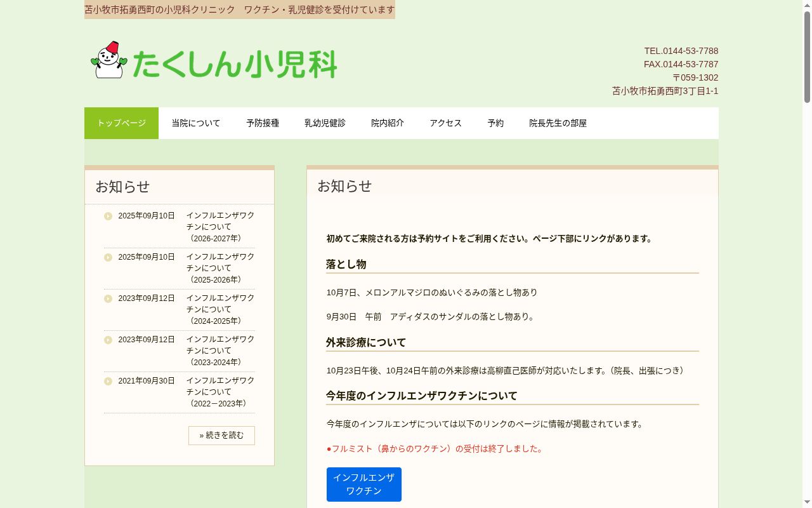This screenshot has width=812, height=508.
Task: Open the アクセス page
Action: pos(446,123)
